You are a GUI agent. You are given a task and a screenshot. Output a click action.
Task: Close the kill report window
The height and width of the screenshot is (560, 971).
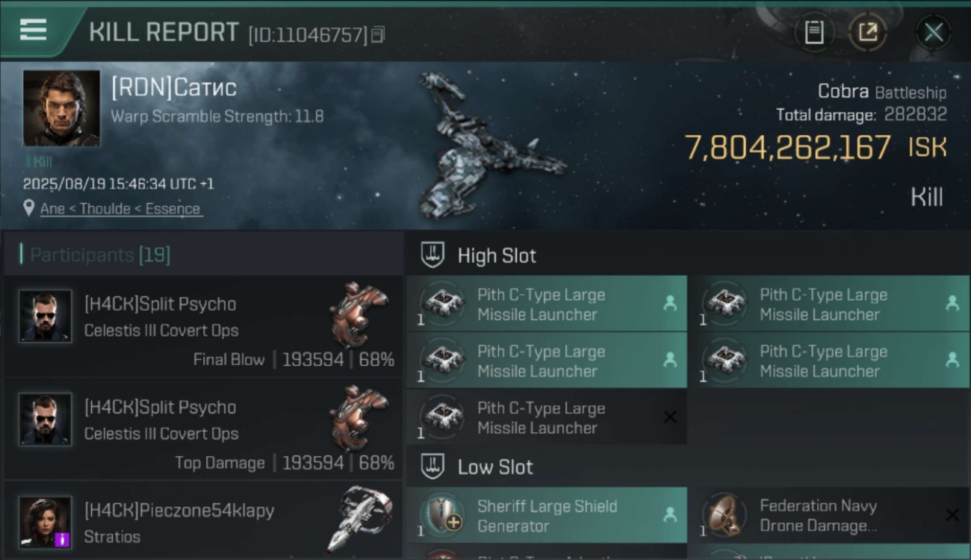933,32
